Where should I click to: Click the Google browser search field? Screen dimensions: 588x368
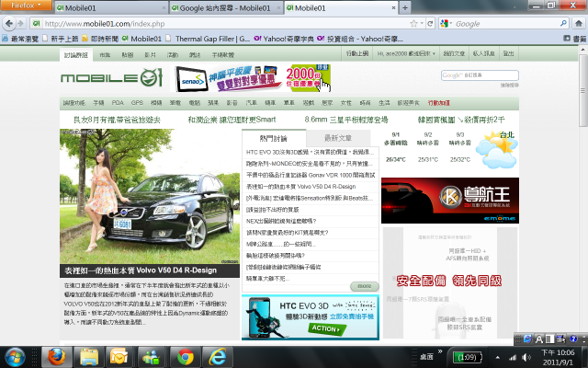506,24
